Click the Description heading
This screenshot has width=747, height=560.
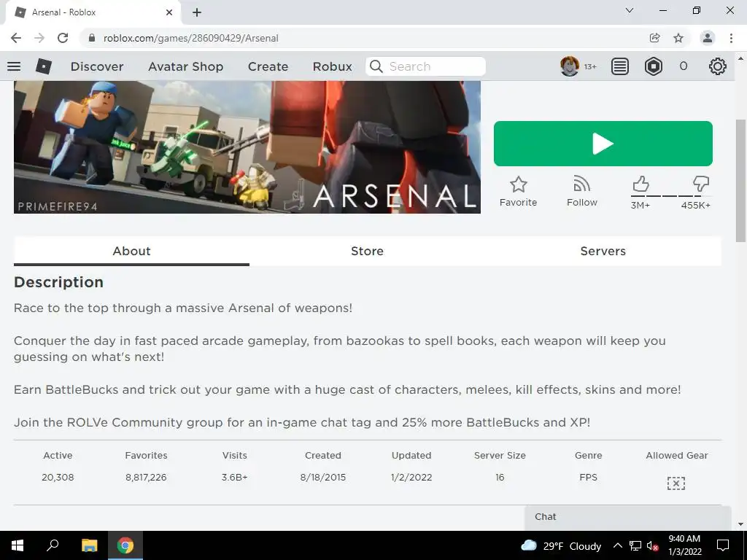click(58, 282)
